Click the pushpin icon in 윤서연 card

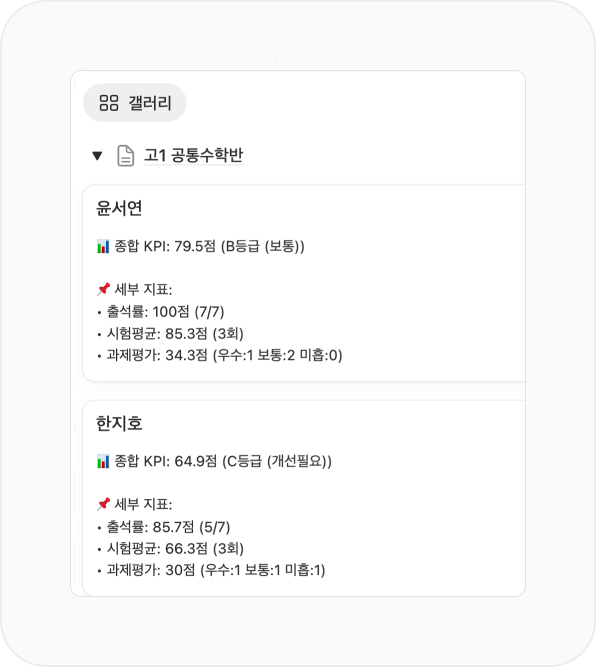103,289
